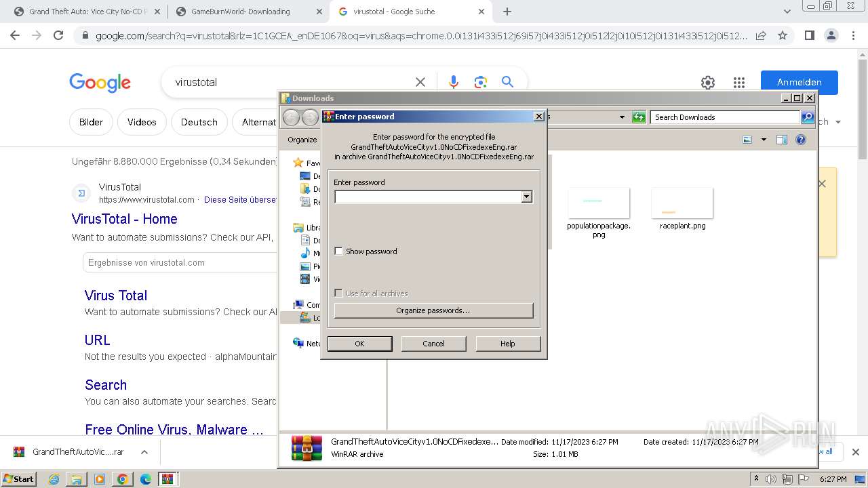
Task: Click into the Search Downloads field
Action: tap(725, 117)
